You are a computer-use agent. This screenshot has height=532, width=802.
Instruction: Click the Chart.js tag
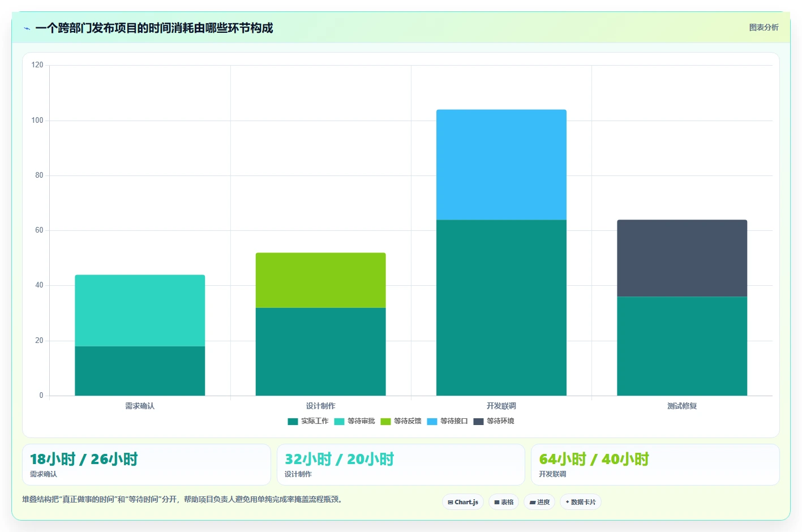coord(463,502)
